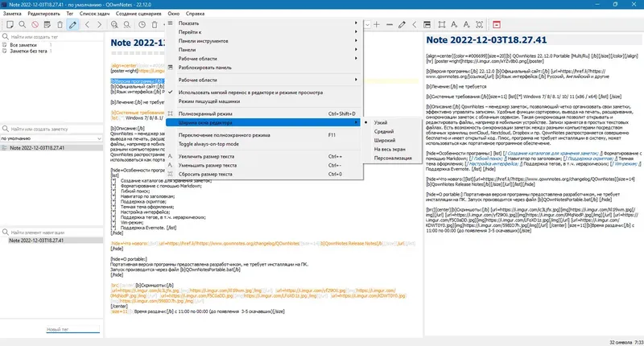The image size is (644, 346).
Task: Expand the Показать submenu
Action: tap(263, 23)
